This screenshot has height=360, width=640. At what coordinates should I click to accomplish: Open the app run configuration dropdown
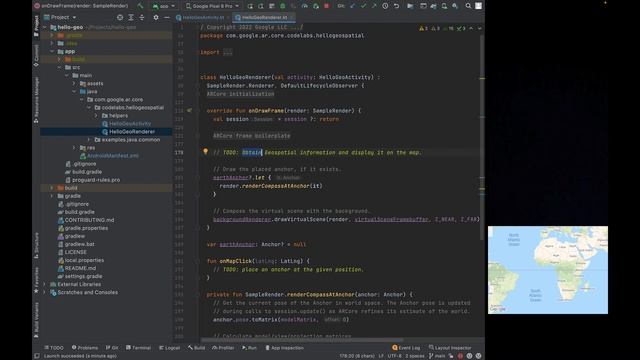coord(163,6)
